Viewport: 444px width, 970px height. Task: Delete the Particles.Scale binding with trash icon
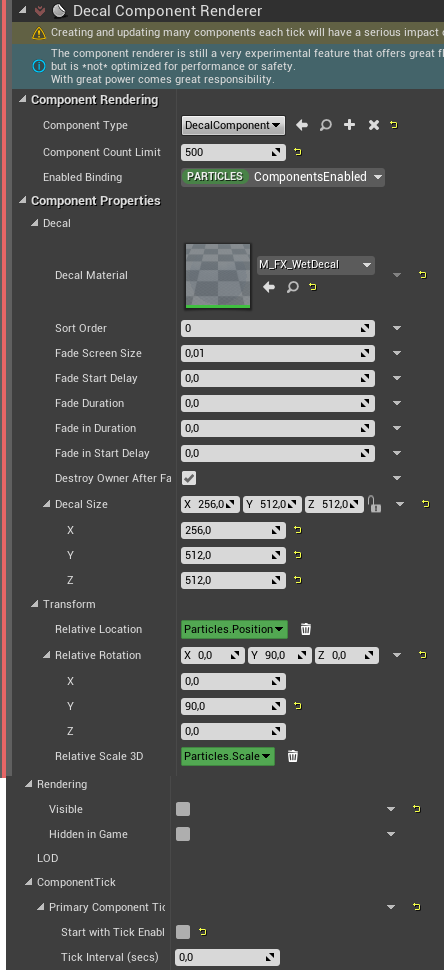293,756
